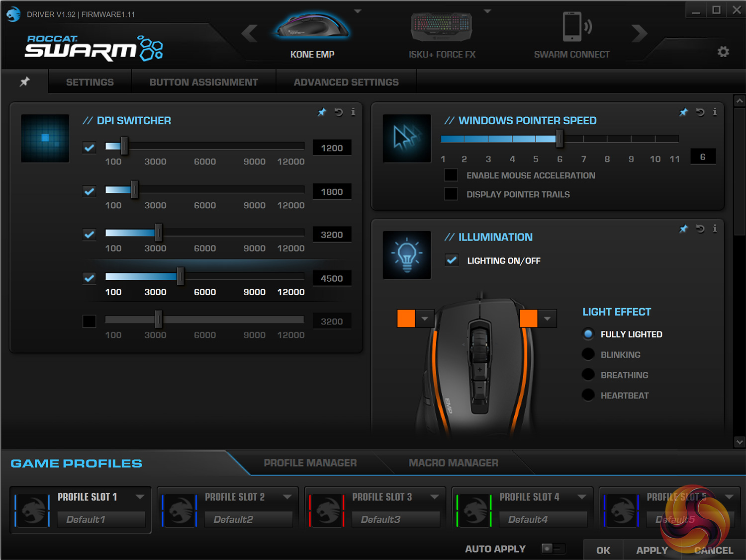Click the pointer speed cursor icon
746x560 pixels.
click(407, 138)
